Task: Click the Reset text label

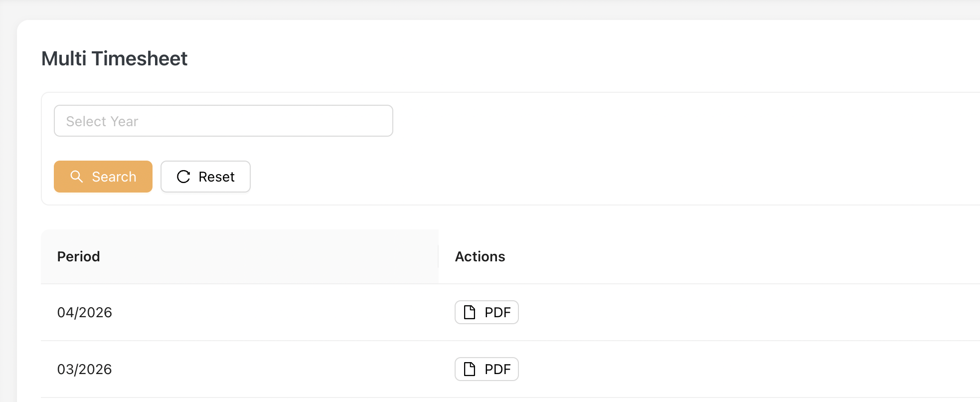Action: point(216,177)
